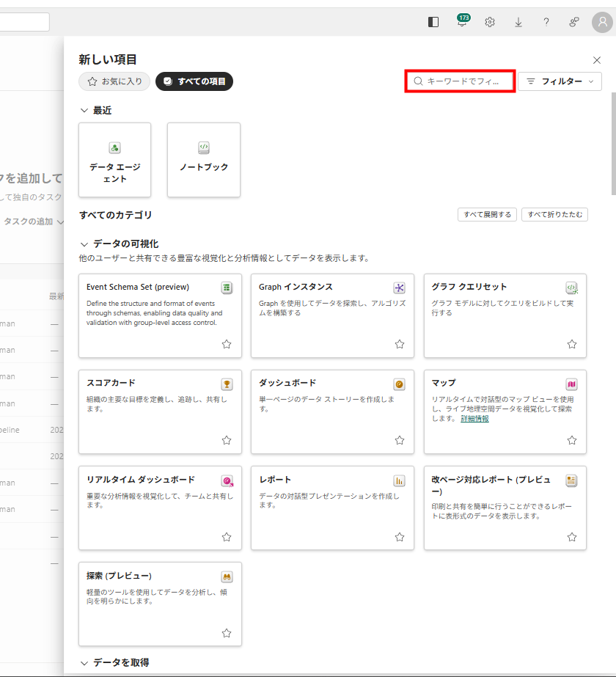616x677 pixels.
Task: Click the 探索 (プレビュー) card title
Action: 119,576
